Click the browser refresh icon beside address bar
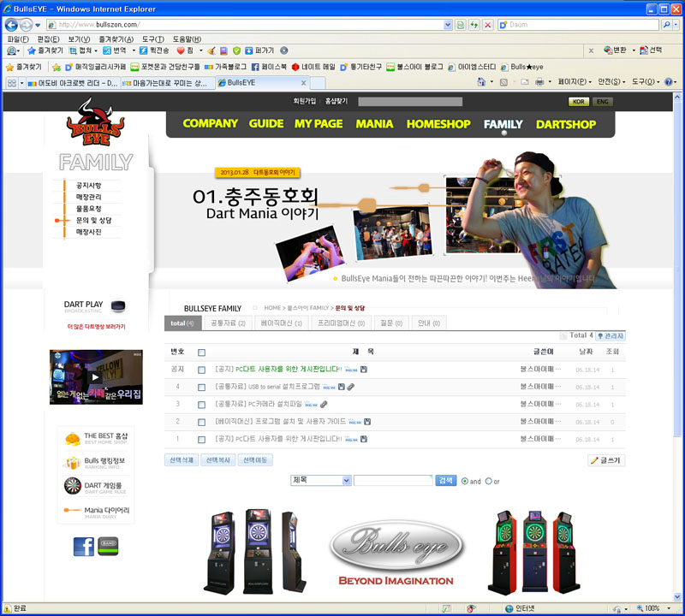 pos(474,25)
